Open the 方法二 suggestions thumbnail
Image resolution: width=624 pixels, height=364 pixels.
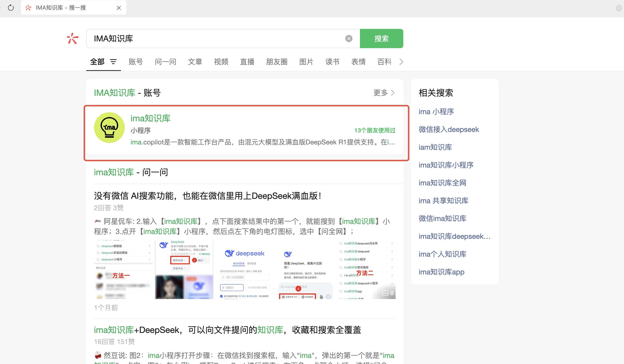point(366,269)
